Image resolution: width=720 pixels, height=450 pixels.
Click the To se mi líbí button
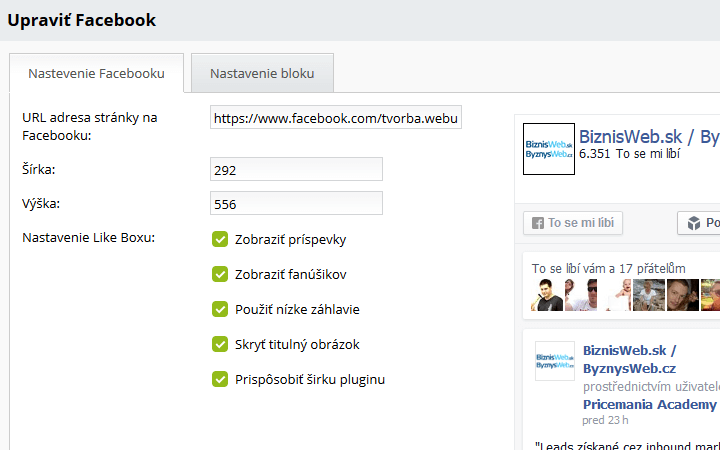coord(573,223)
